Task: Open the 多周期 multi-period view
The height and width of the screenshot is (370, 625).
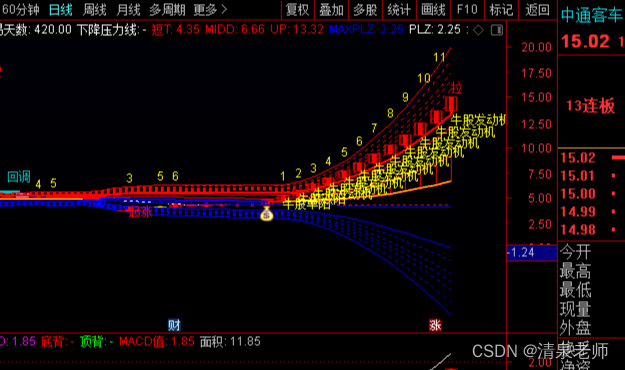Action: pyautogui.click(x=167, y=10)
